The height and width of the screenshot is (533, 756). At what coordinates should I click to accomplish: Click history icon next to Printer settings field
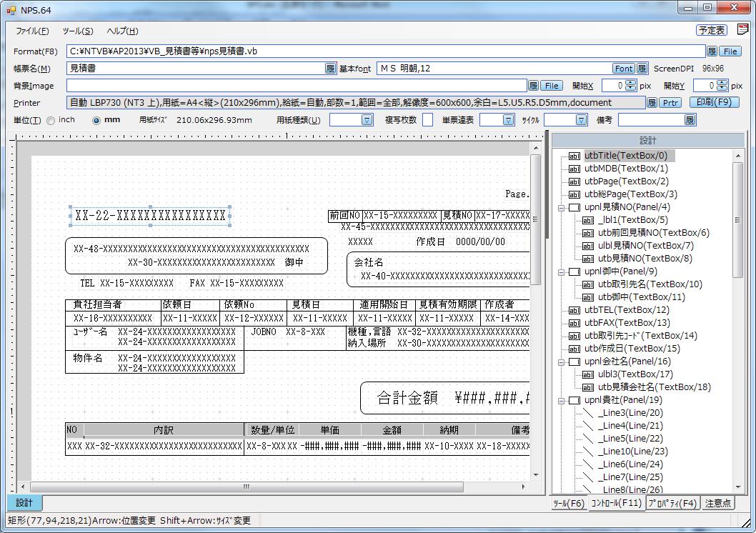652,103
